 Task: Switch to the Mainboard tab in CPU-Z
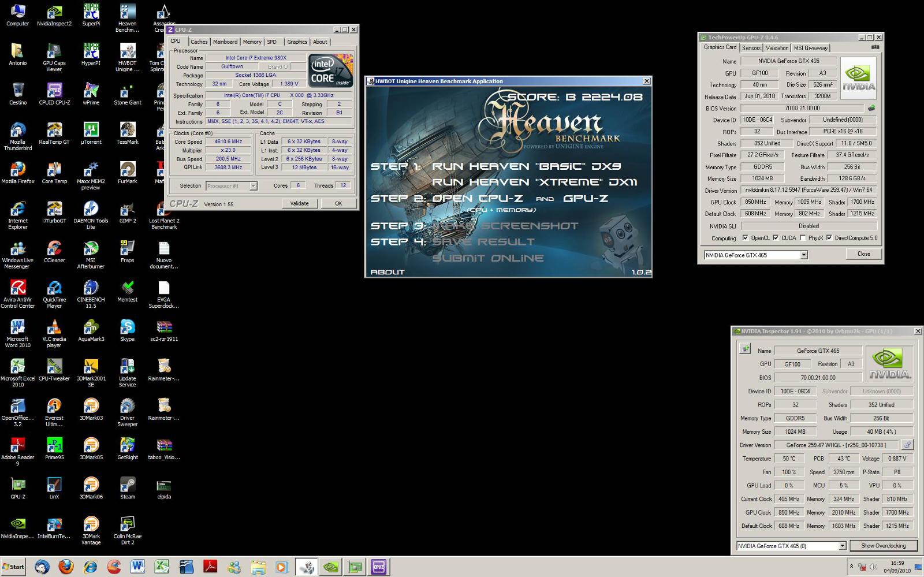click(225, 42)
